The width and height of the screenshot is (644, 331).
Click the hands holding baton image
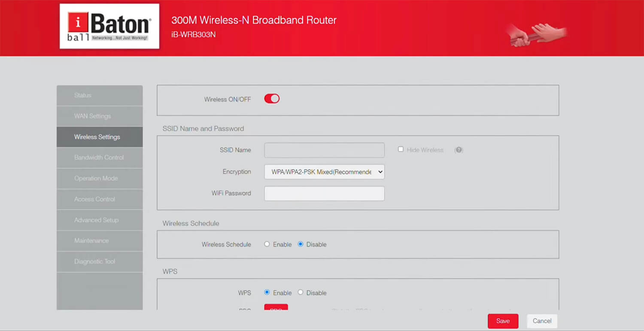pyautogui.click(x=537, y=34)
